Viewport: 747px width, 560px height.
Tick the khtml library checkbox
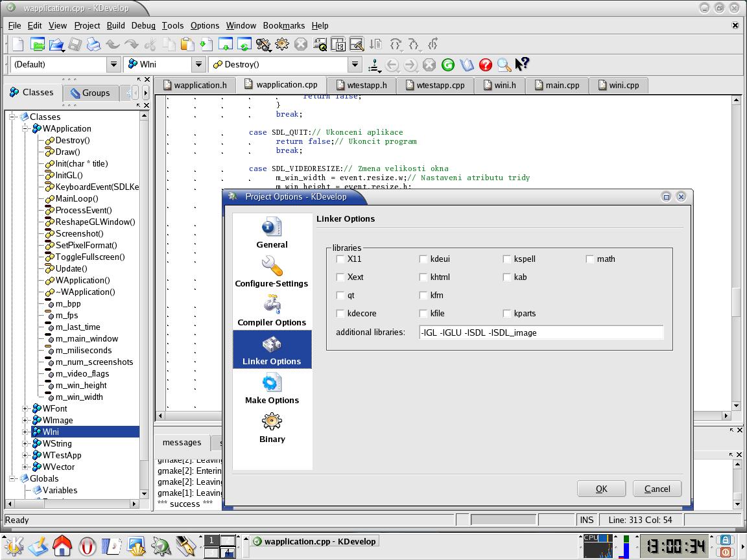click(x=423, y=277)
